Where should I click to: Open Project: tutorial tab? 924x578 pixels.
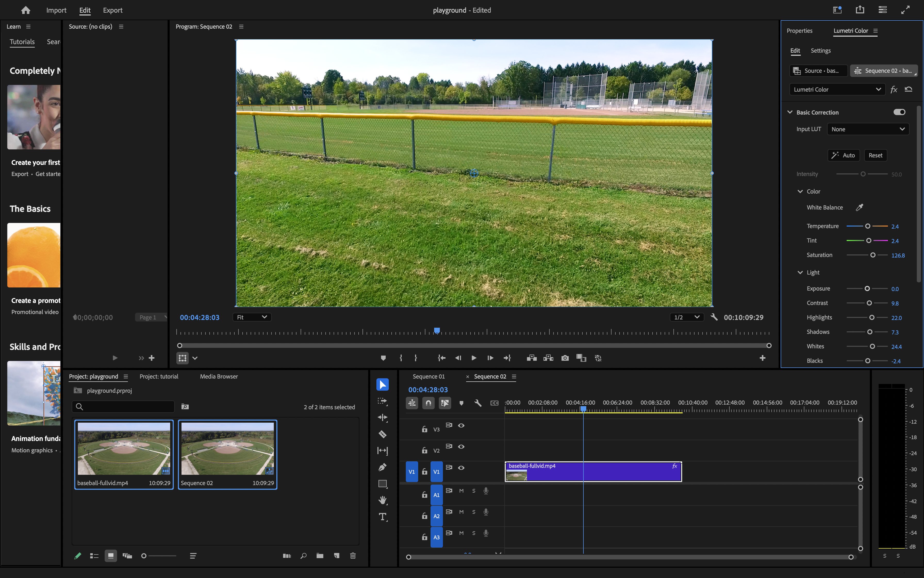coord(159,376)
